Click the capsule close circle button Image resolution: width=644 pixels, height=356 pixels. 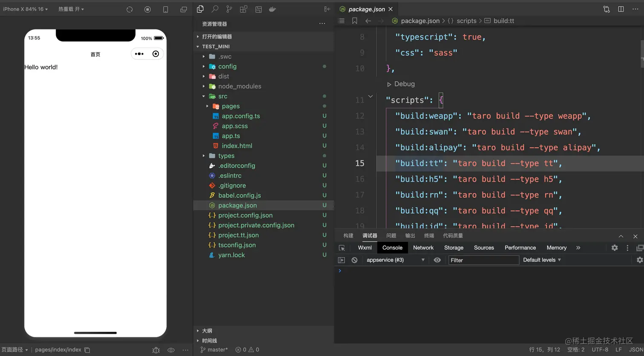click(x=156, y=54)
